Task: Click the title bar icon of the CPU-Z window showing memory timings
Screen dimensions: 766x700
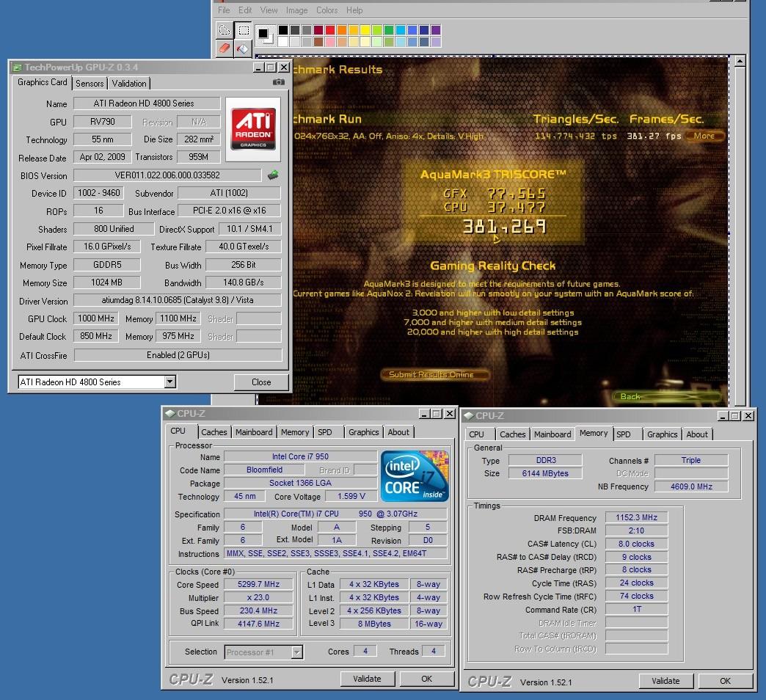Action: tap(469, 416)
